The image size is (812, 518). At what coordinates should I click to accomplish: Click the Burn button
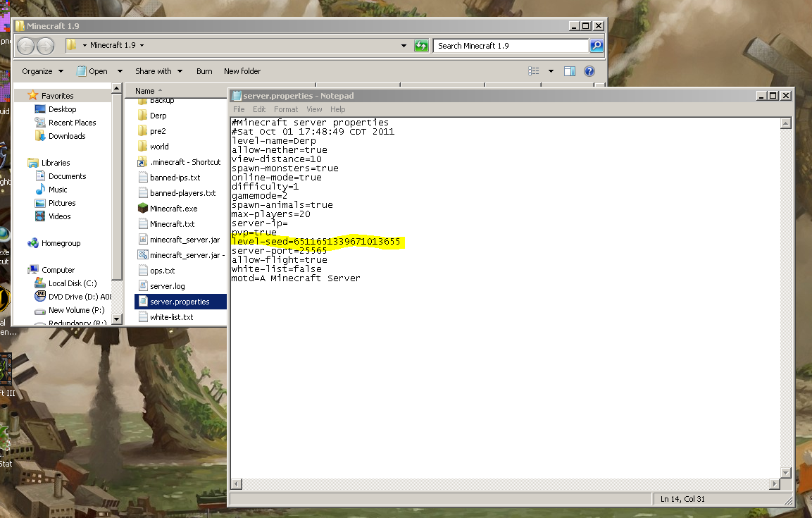click(x=204, y=71)
